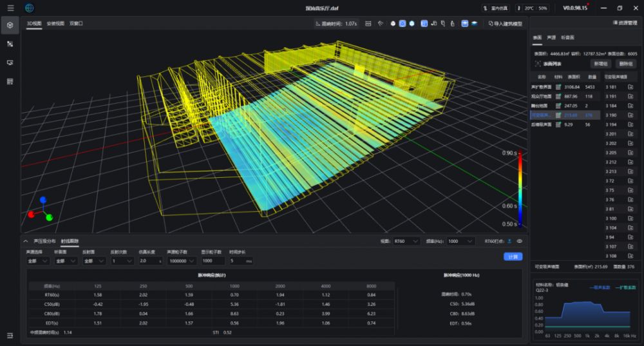This screenshot has height=346, width=644.
Task: Click the 导入建筑模型 import model button
Action: 505,23
